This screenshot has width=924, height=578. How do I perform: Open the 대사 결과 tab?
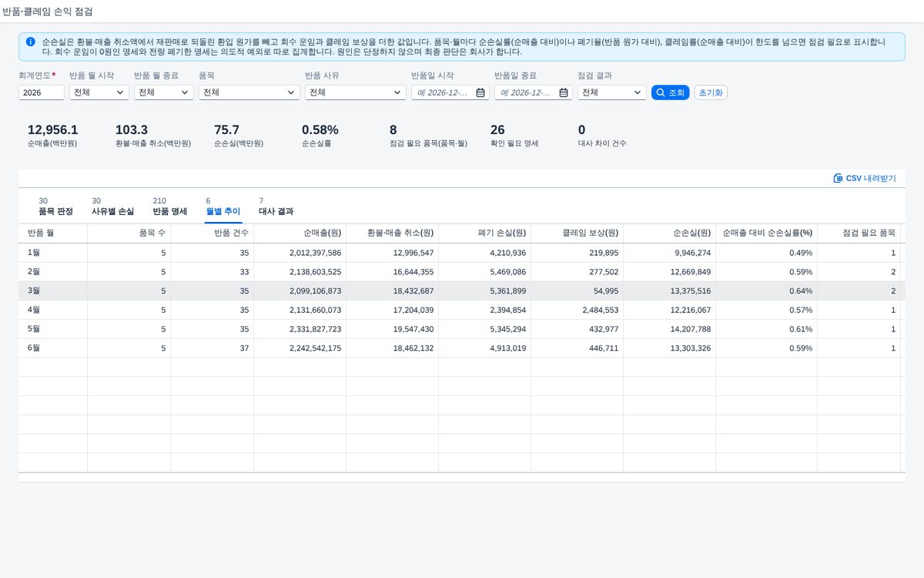pos(276,207)
